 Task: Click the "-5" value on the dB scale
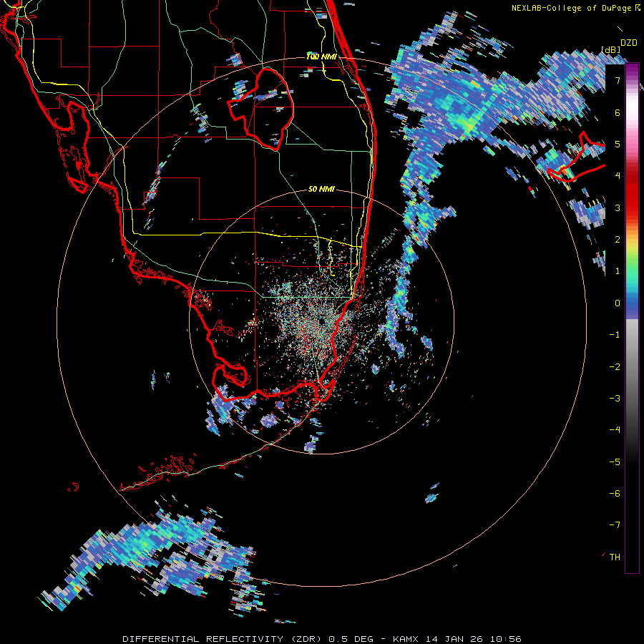[x=615, y=462]
